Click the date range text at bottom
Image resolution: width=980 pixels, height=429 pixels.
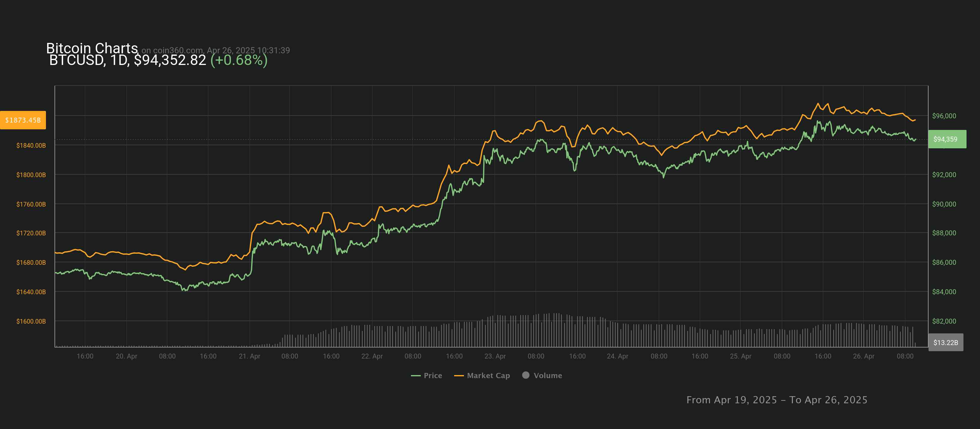[x=776, y=400]
